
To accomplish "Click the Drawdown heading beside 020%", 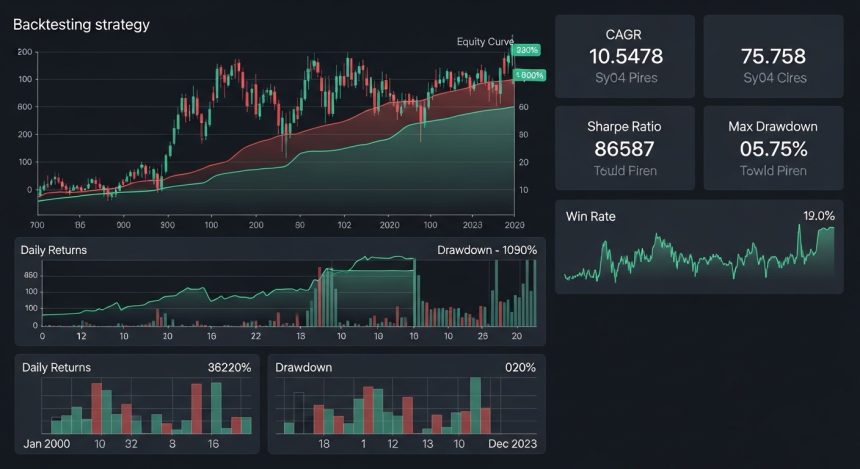I will [x=303, y=368].
